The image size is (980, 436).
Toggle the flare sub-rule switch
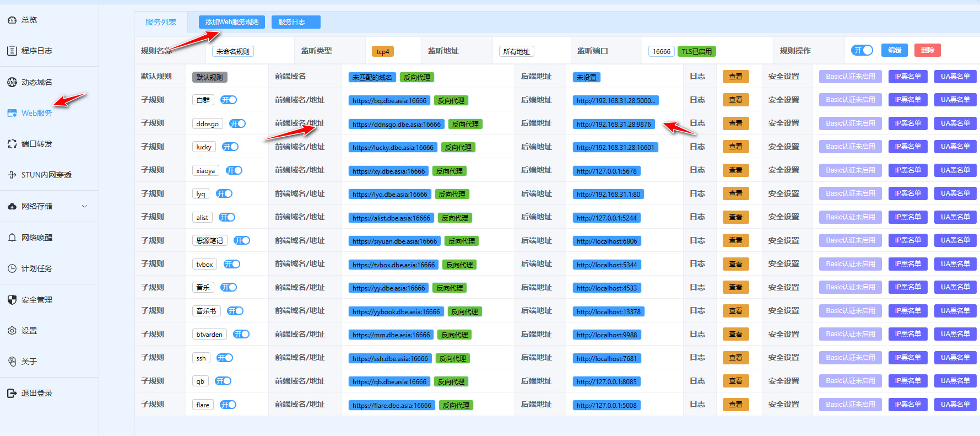pos(228,405)
